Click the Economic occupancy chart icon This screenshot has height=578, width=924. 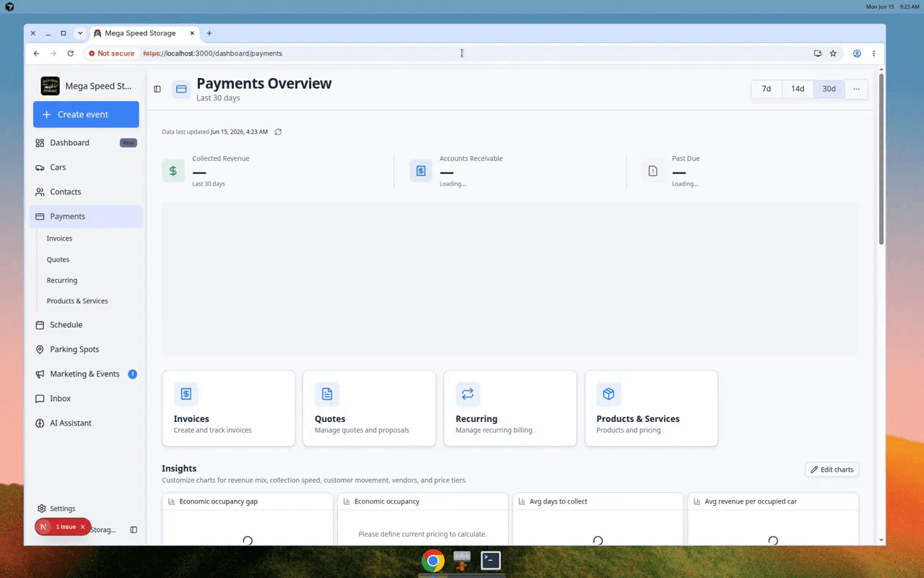point(347,501)
